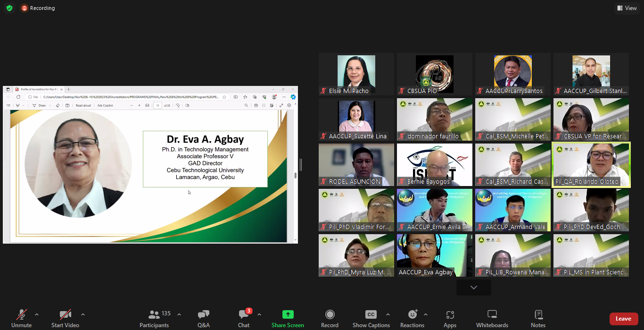Expand audio options arrow beside Unmute
Viewport: 644px width, 330px height.
coord(37,314)
